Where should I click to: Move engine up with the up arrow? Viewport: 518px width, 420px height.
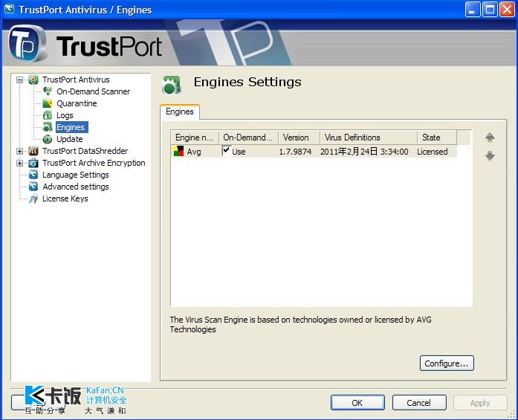click(490, 138)
